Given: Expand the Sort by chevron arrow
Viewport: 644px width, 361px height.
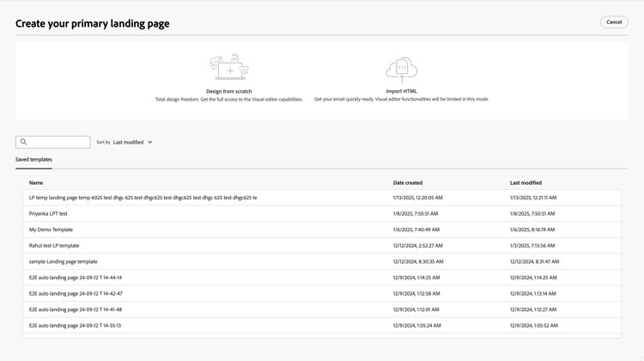Looking at the screenshot, I should 150,143.
